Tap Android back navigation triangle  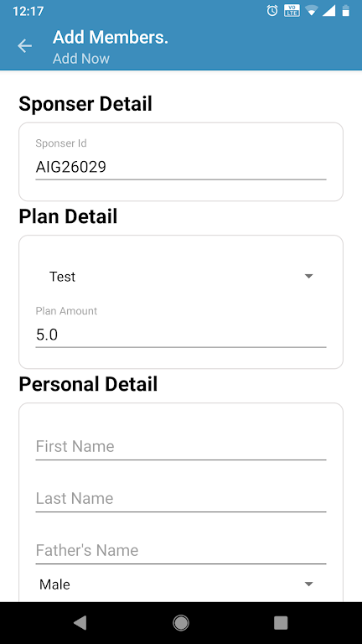[80, 623]
